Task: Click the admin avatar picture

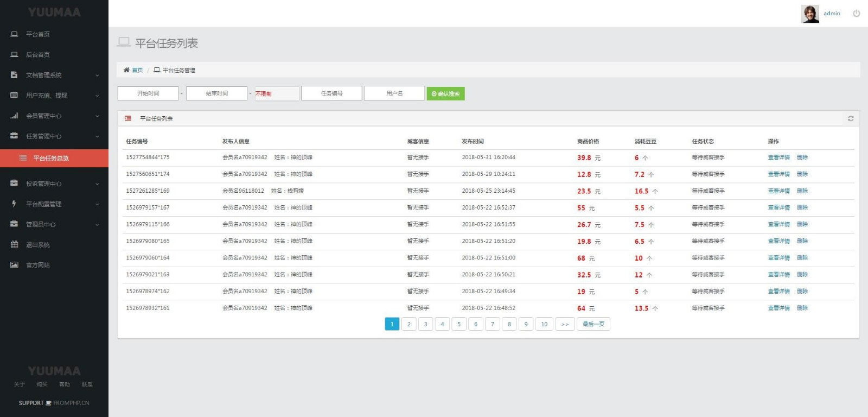Action: click(809, 14)
